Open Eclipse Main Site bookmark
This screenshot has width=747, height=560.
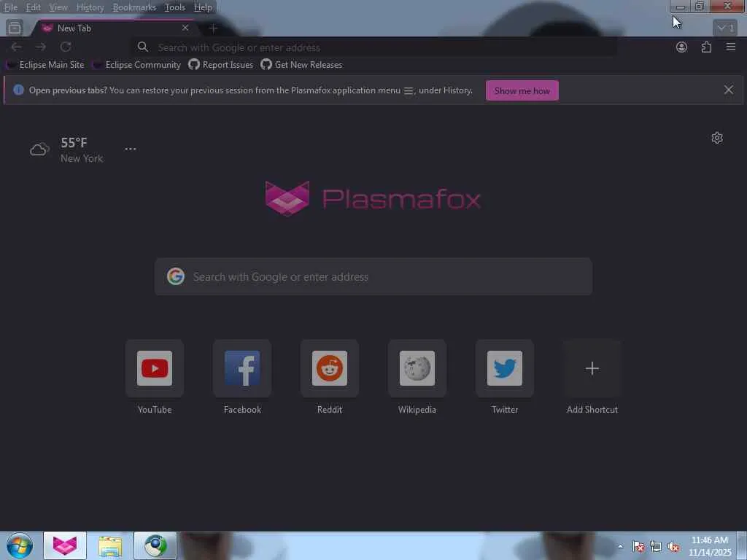[x=45, y=65]
